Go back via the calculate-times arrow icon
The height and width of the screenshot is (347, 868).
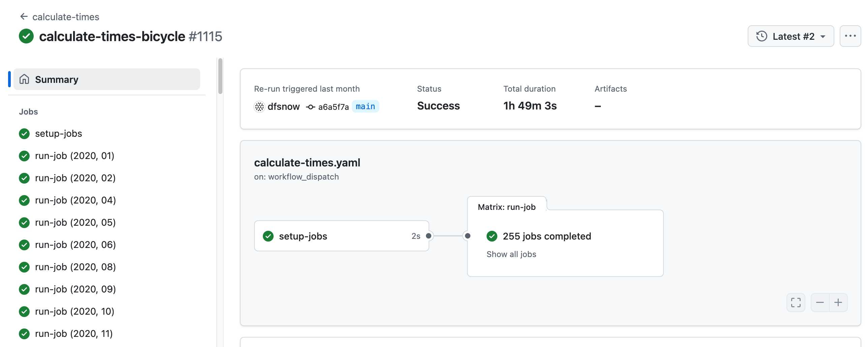(x=24, y=17)
